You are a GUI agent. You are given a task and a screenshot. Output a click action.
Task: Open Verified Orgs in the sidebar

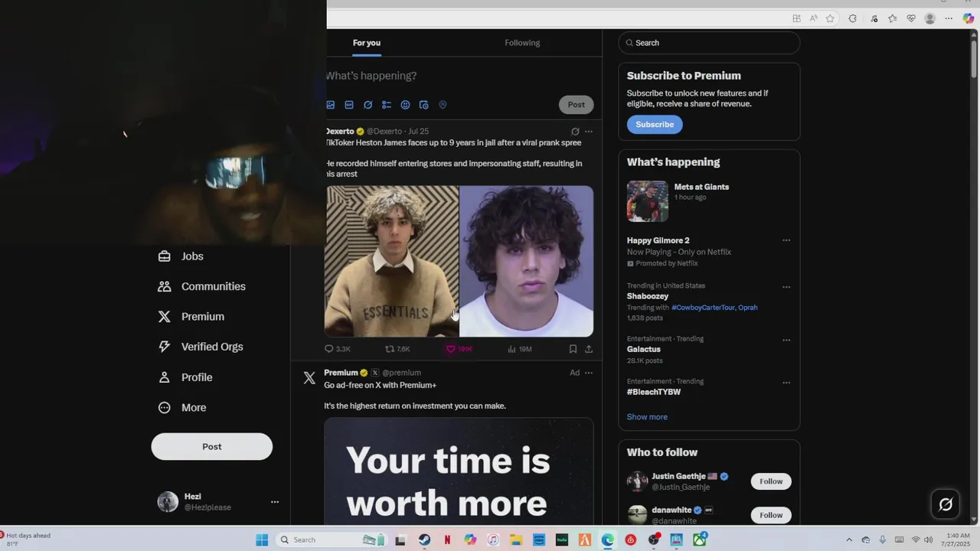[x=201, y=347]
